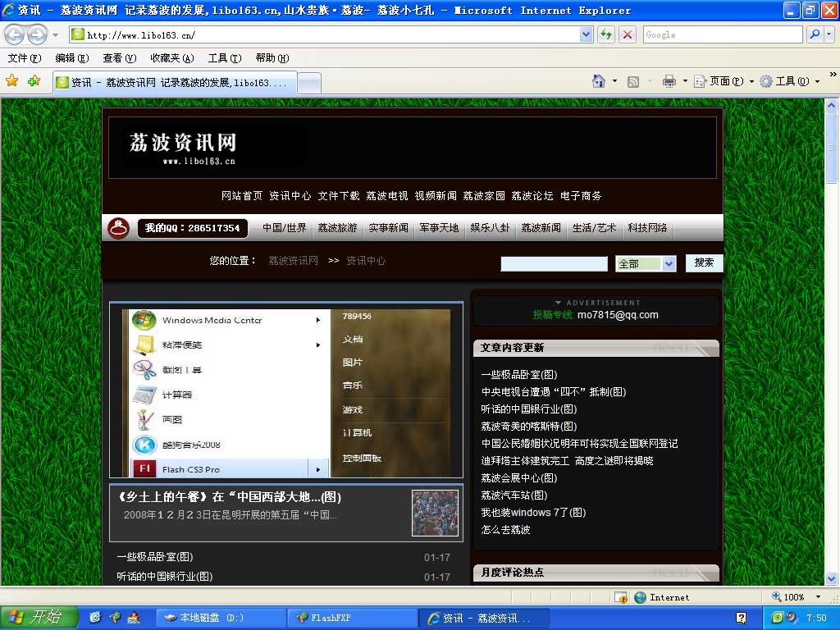Open article 怎么去荔波
This screenshot has width=840, height=630.
(505, 529)
